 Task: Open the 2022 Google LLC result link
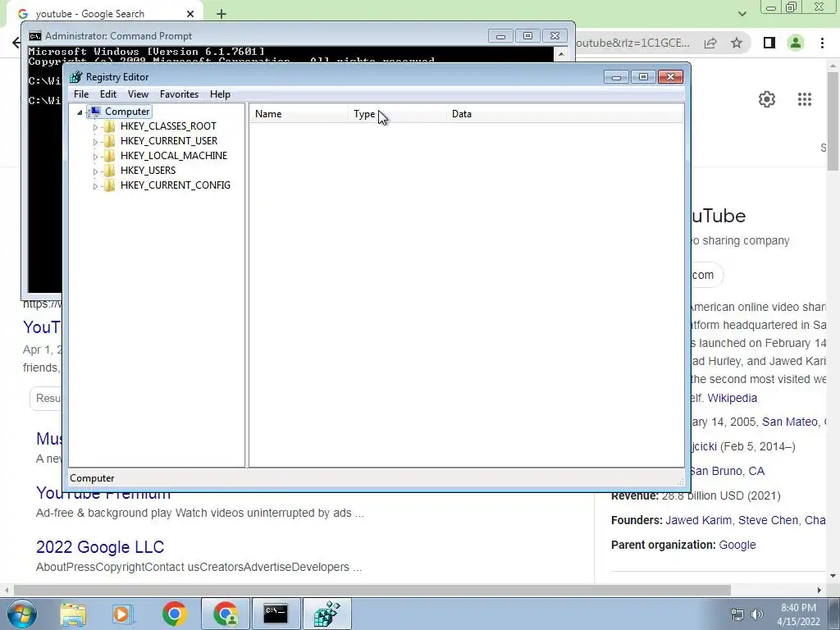point(99,547)
